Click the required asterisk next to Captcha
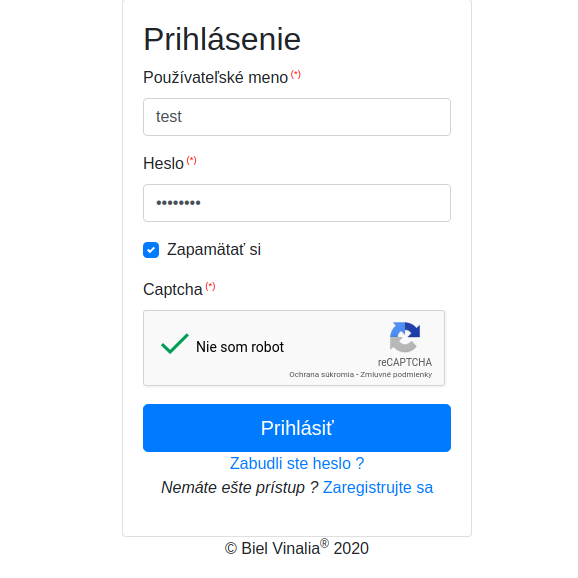 coord(210,286)
